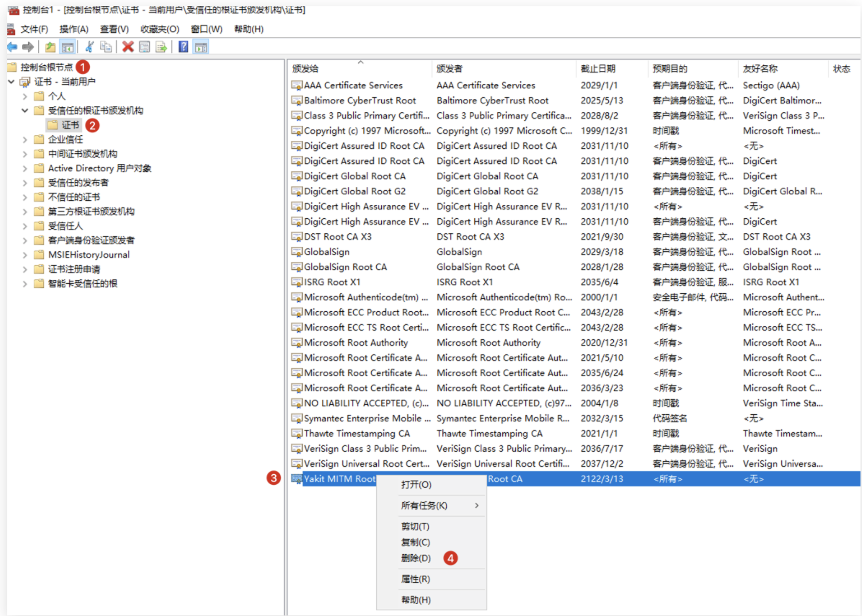Click the Back arrow in toolbar
This screenshot has height=616, width=862.
point(12,47)
